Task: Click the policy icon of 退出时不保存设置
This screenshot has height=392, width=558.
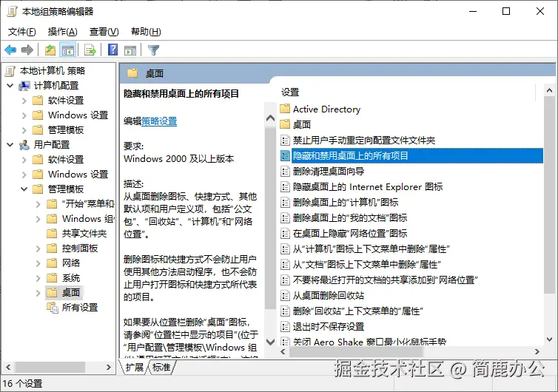Action: [x=285, y=327]
